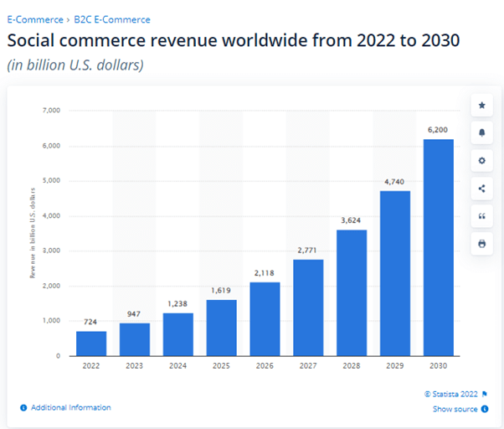Click the info icon next to Show source
Screen dimensions: 504x429
pos(485,409)
